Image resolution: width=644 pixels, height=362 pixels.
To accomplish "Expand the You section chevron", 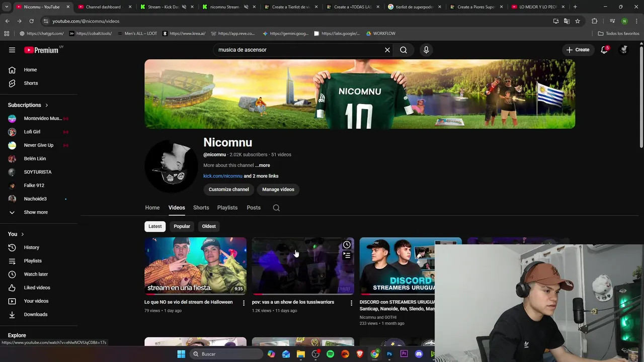I will click(x=22, y=234).
